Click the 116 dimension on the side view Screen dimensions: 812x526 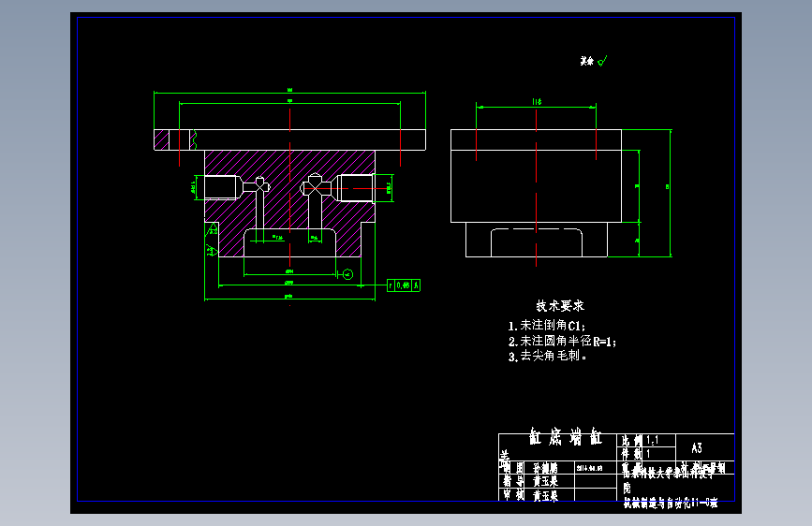pos(537,102)
